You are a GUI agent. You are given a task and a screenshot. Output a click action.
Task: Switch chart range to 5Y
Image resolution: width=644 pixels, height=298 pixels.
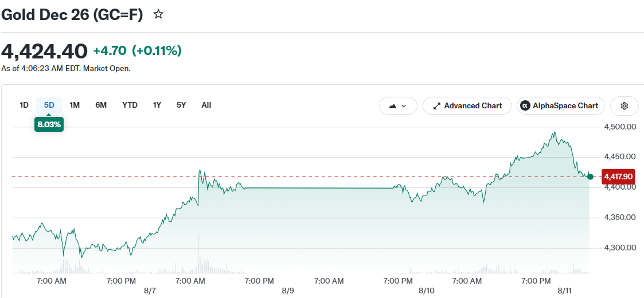182,105
